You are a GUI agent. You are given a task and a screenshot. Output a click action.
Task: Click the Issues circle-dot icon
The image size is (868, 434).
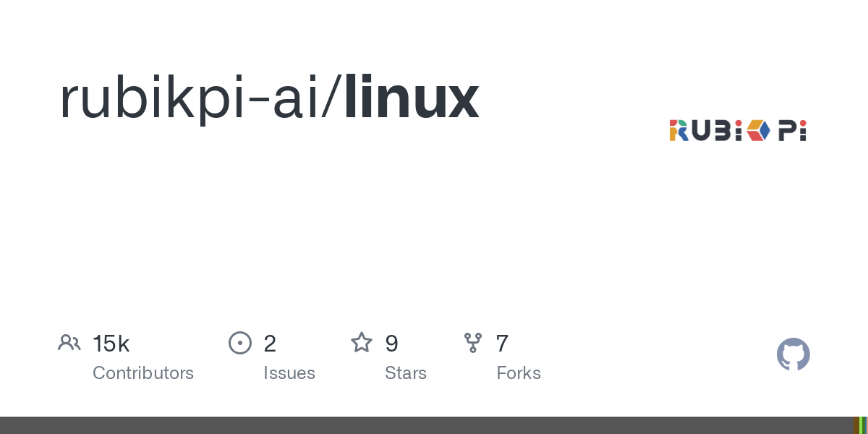point(240,343)
